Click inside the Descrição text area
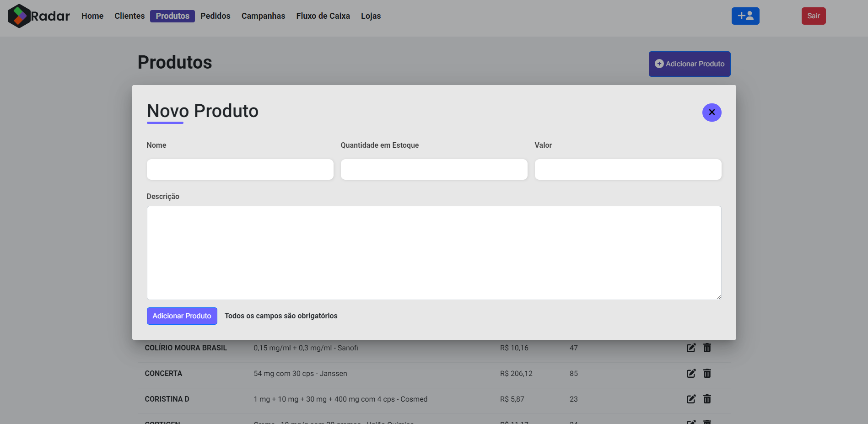Viewport: 868px width, 424px height. (434, 252)
